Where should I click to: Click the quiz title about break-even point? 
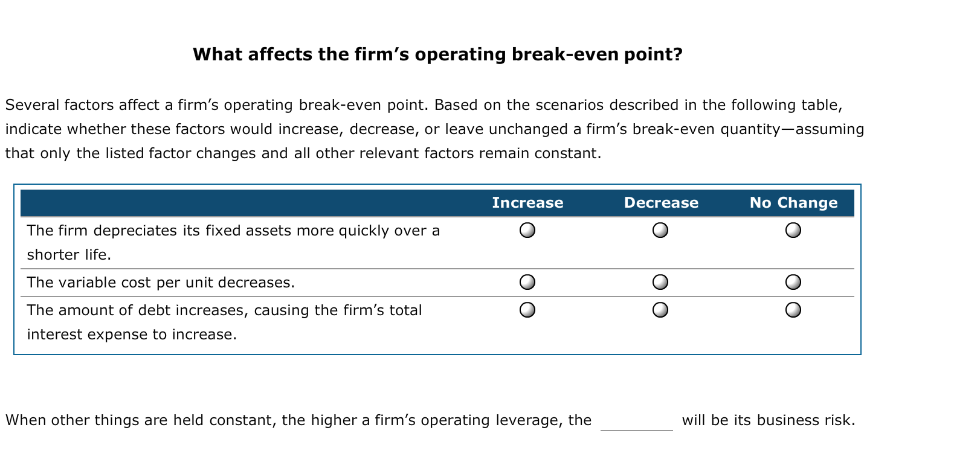click(x=437, y=54)
